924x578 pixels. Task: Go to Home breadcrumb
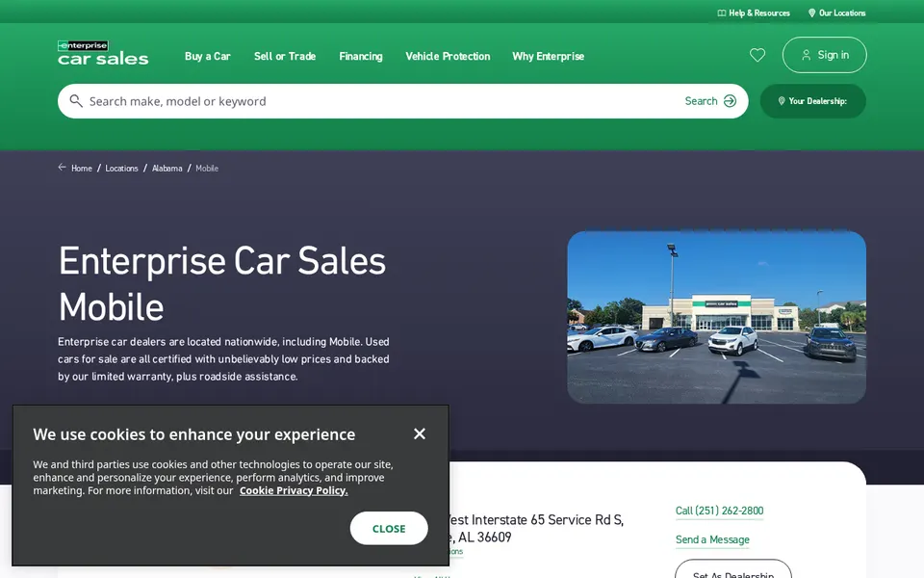(x=81, y=168)
